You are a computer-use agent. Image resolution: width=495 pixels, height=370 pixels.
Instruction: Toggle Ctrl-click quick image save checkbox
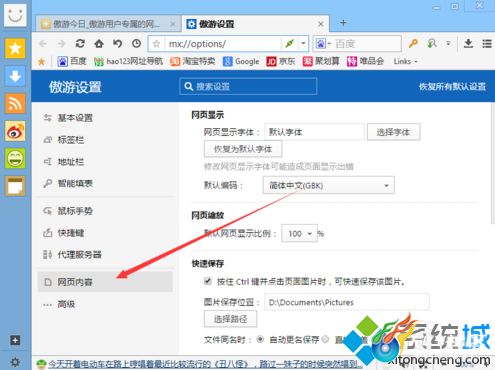208,281
